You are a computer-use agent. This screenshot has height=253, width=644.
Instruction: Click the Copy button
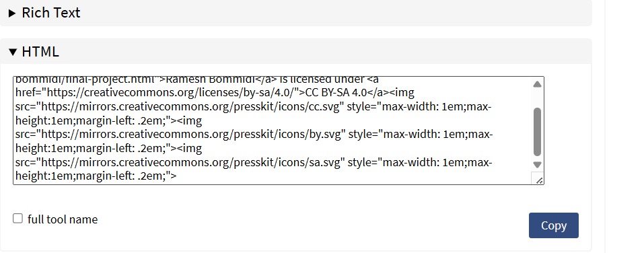pos(554,225)
